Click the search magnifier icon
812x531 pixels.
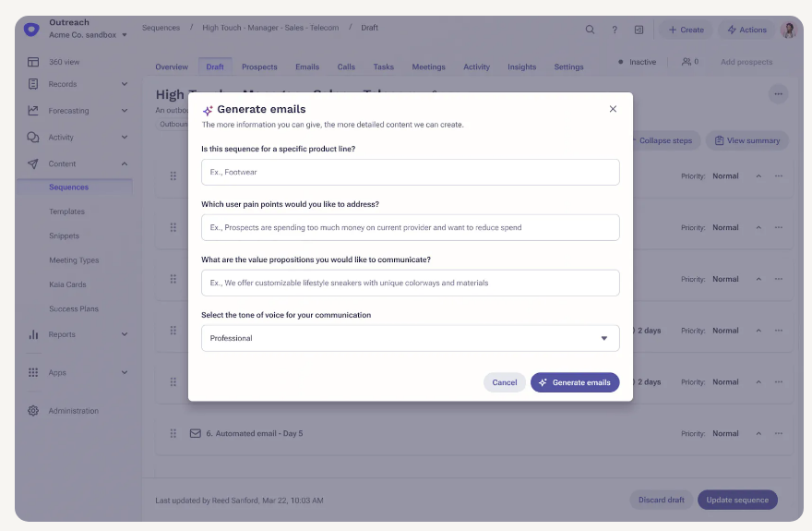point(590,30)
